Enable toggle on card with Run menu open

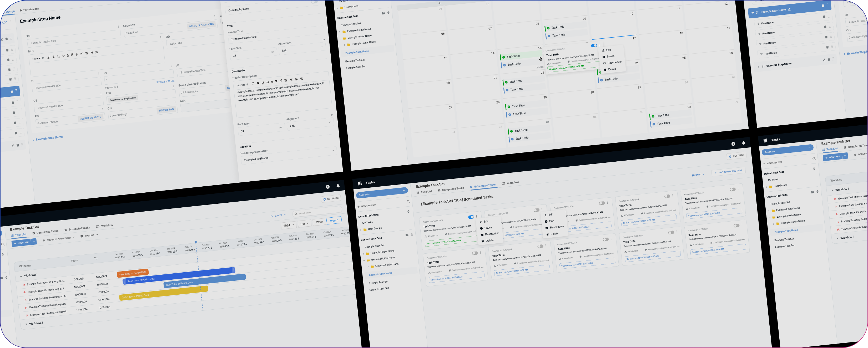[536, 210]
